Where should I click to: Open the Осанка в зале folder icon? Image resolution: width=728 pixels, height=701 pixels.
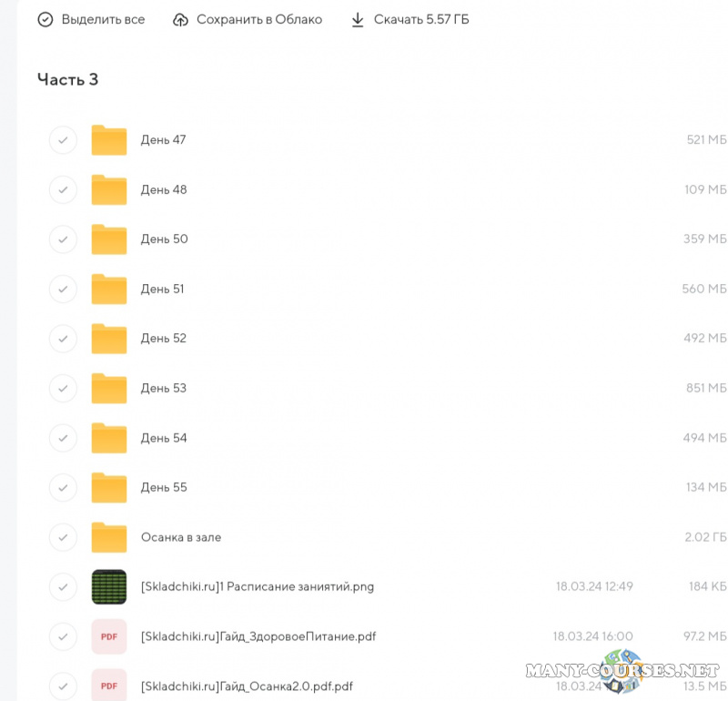point(108,537)
